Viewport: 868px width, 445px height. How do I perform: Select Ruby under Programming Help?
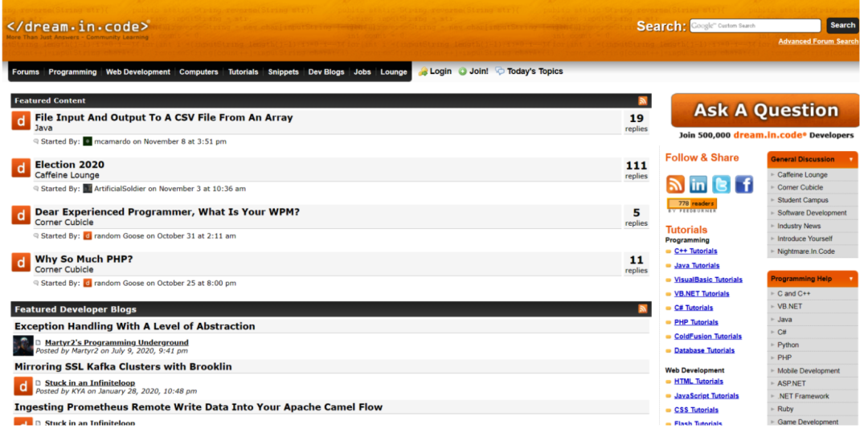pyautogui.click(x=785, y=409)
